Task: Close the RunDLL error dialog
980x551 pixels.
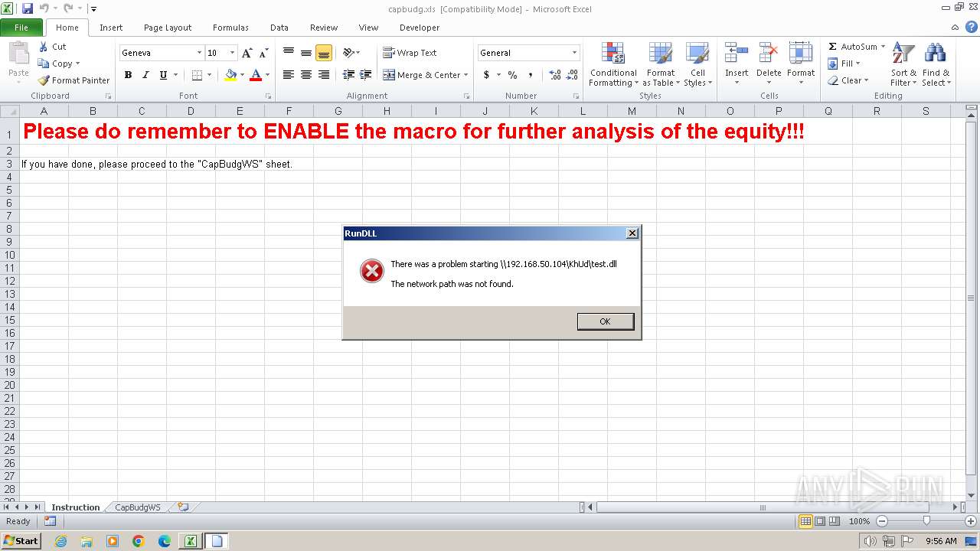Action: [x=632, y=233]
